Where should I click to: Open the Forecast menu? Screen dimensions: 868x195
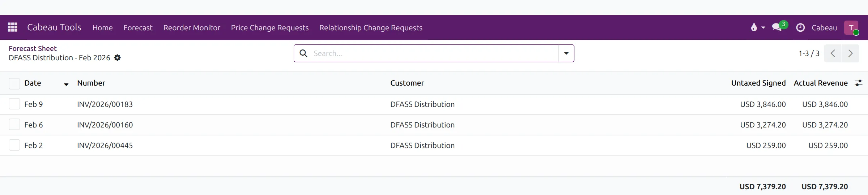(x=138, y=27)
